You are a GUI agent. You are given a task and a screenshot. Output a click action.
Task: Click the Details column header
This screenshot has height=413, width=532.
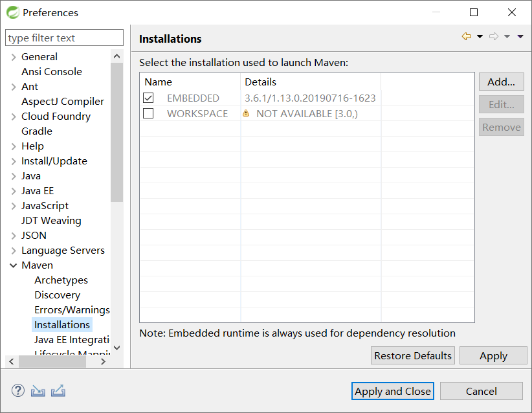pyautogui.click(x=311, y=82)
